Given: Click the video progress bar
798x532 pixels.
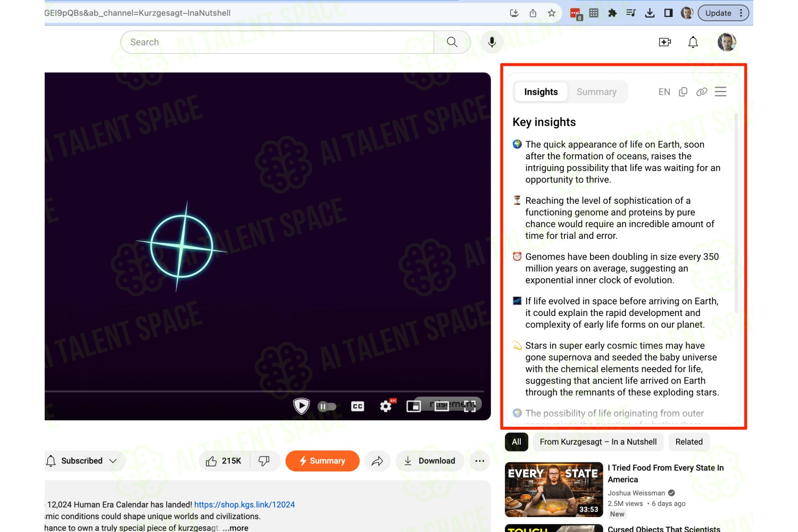Looking at the screenshot, I should pos(264,392).
